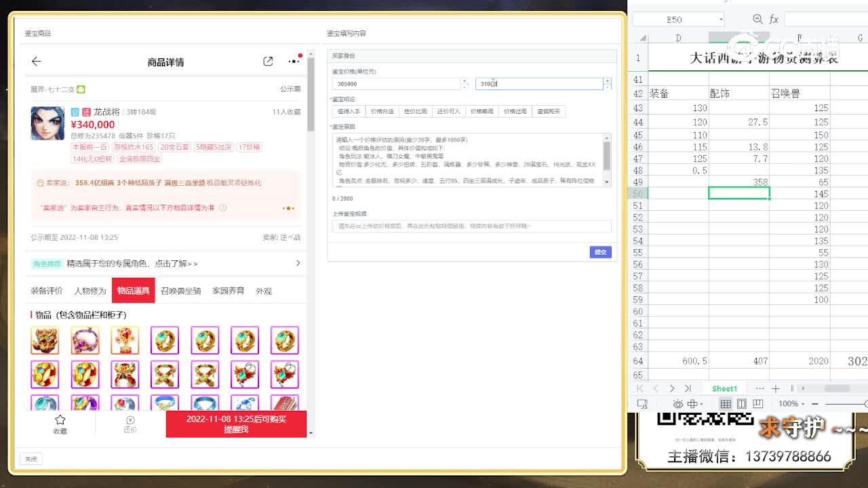The width and height of the screenshot is (868, 488).
Task: Select 值得入手 conclusion option
Action: click(x=349, y=111)
